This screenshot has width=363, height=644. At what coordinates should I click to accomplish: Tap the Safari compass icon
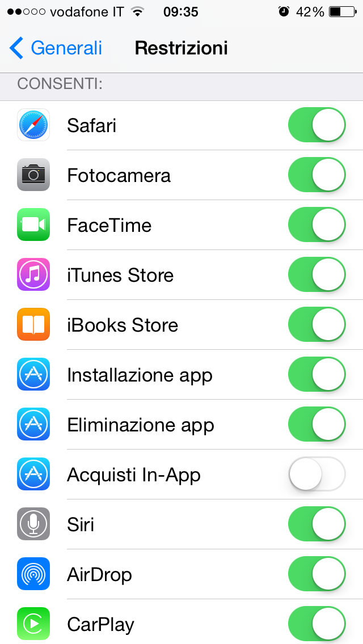click(33, 125)
